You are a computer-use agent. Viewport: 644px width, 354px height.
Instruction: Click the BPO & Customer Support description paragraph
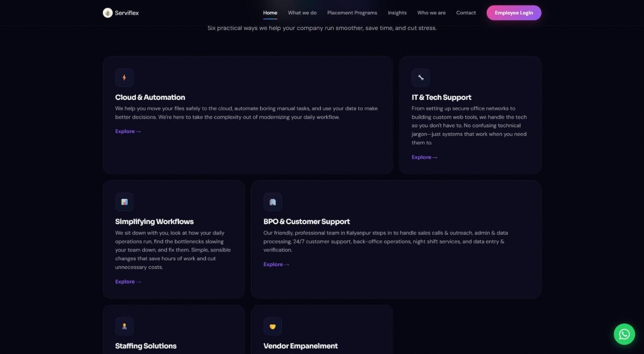(x=386, y=242)
